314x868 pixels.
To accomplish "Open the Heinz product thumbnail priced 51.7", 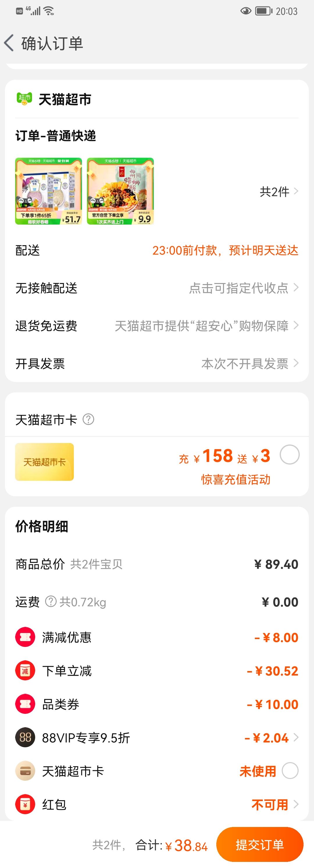I will click(x=49, y=191).
